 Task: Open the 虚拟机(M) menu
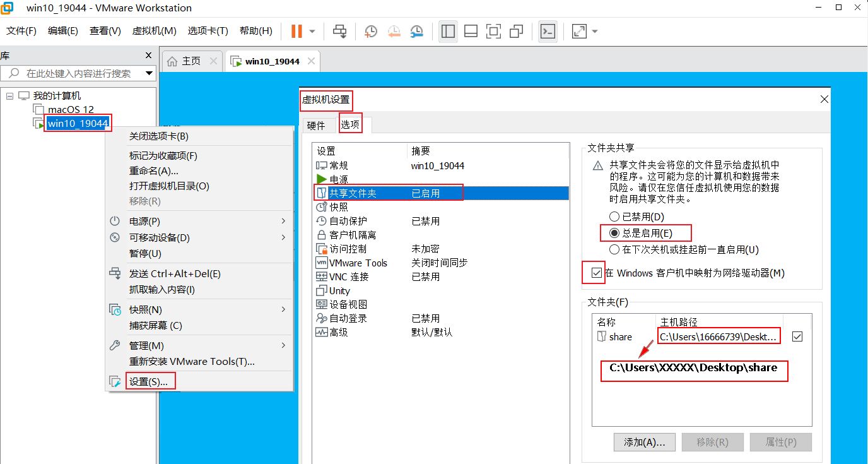click(x=154, y=31)
